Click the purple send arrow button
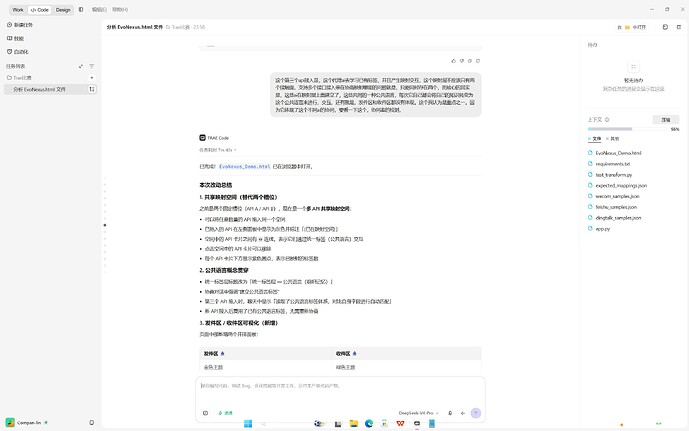The image size is (689, 431). (x=475, y=413)
